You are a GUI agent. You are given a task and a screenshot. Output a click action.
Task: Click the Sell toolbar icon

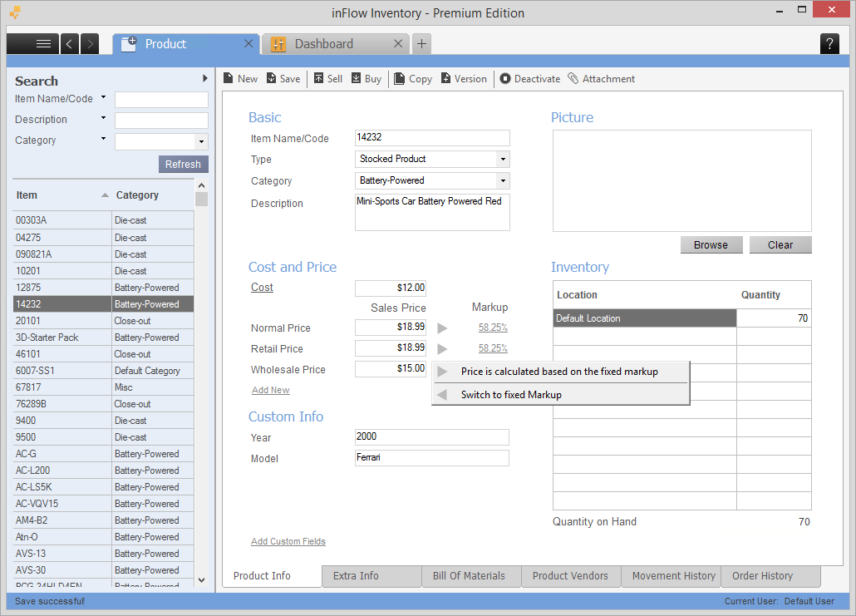tap(319, 79)
